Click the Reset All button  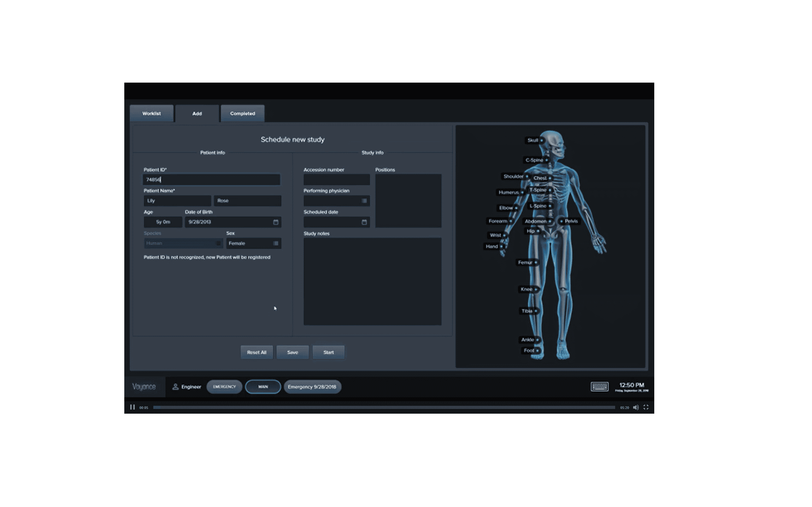[256, 352]
